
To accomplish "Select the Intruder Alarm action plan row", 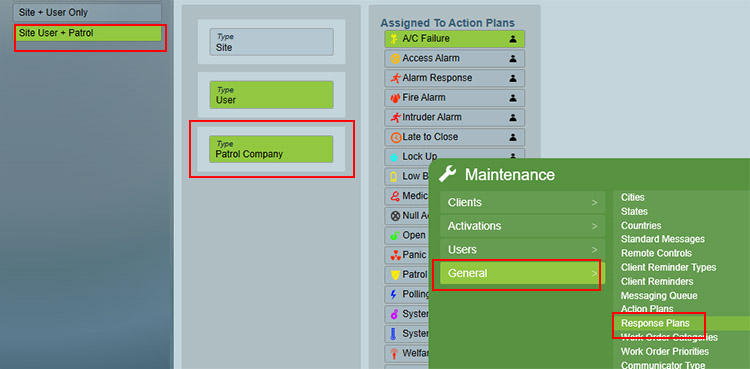I will (x=454, y=117).
